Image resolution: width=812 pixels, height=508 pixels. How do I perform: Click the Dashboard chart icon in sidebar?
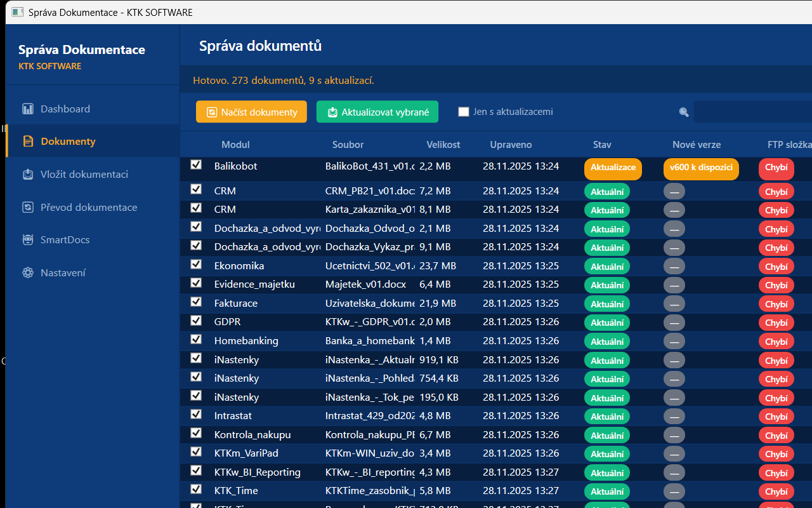point(28,109)
